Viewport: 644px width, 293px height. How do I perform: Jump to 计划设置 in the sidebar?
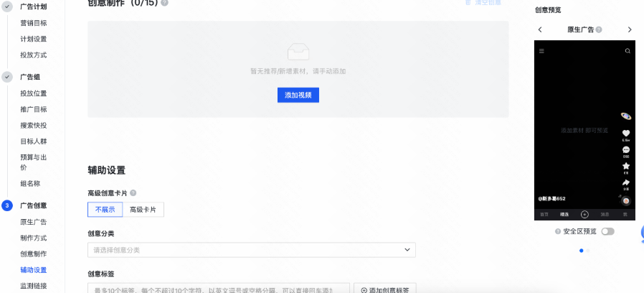(x=34, y=39)
